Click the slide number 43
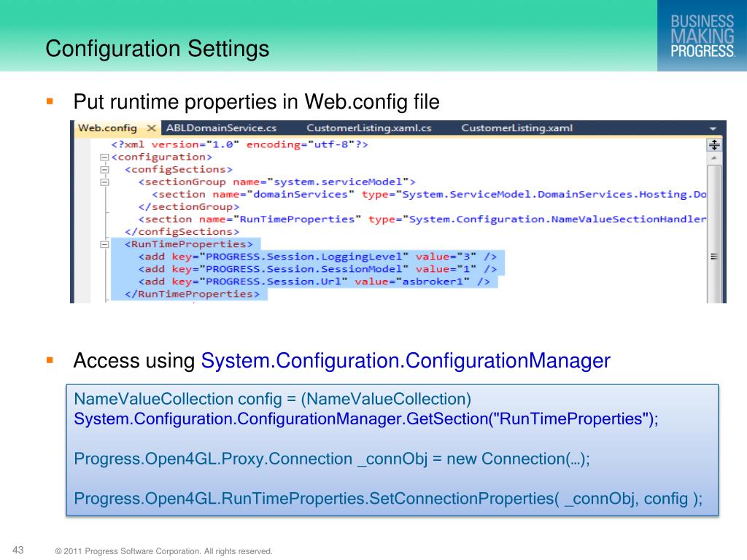The image size is (747, 560). tap(18, 550)
